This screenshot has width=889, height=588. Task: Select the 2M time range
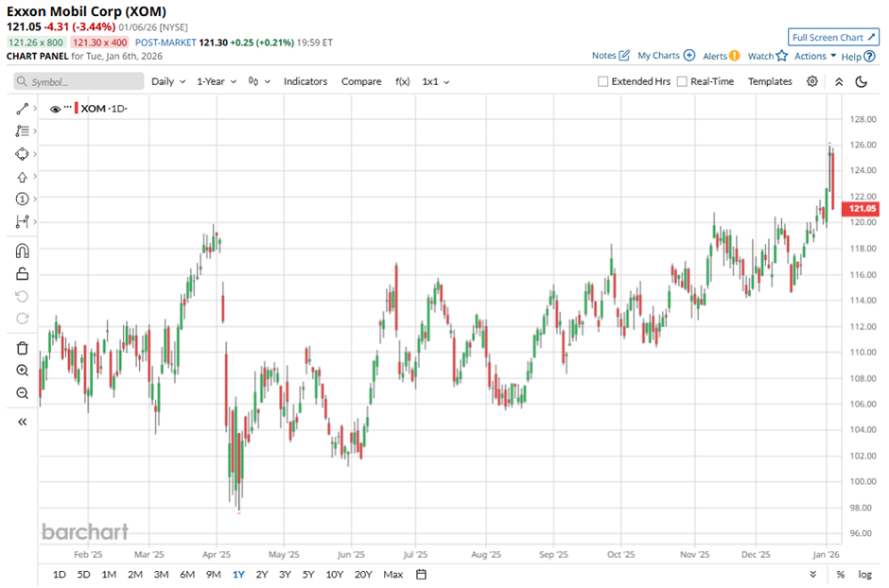pos(135,575)
